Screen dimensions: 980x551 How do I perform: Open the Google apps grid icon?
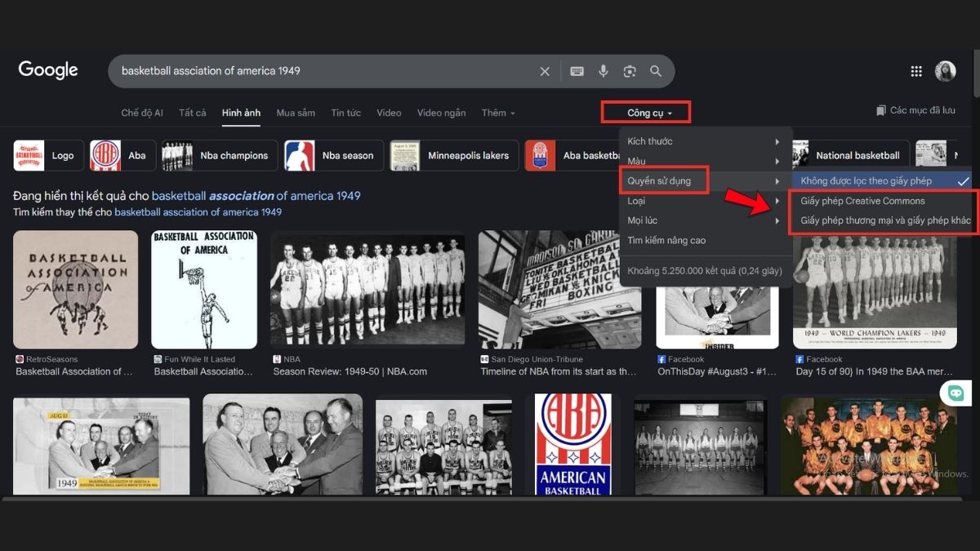(915, 70)
